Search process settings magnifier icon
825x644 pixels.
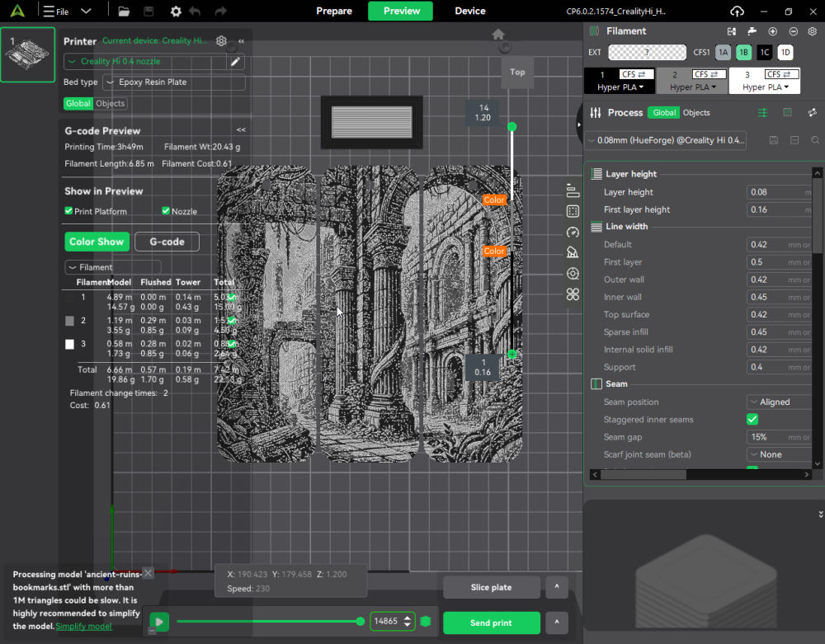tap(815, 140)
